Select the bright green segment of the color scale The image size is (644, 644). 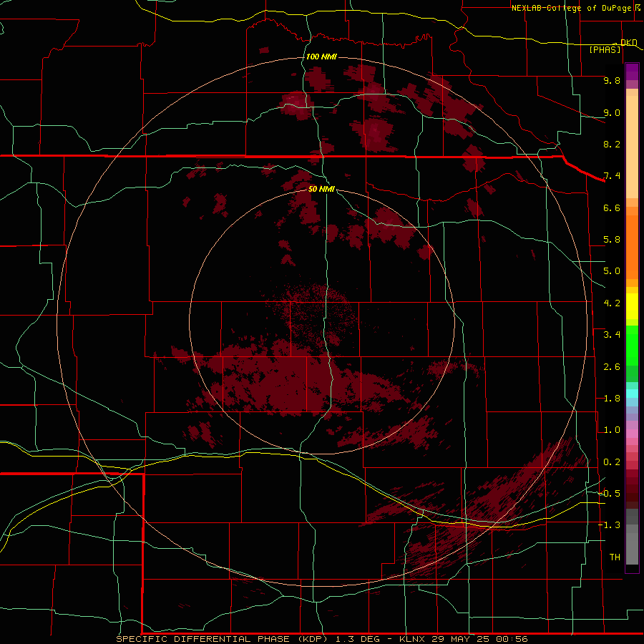coord(632,346)
